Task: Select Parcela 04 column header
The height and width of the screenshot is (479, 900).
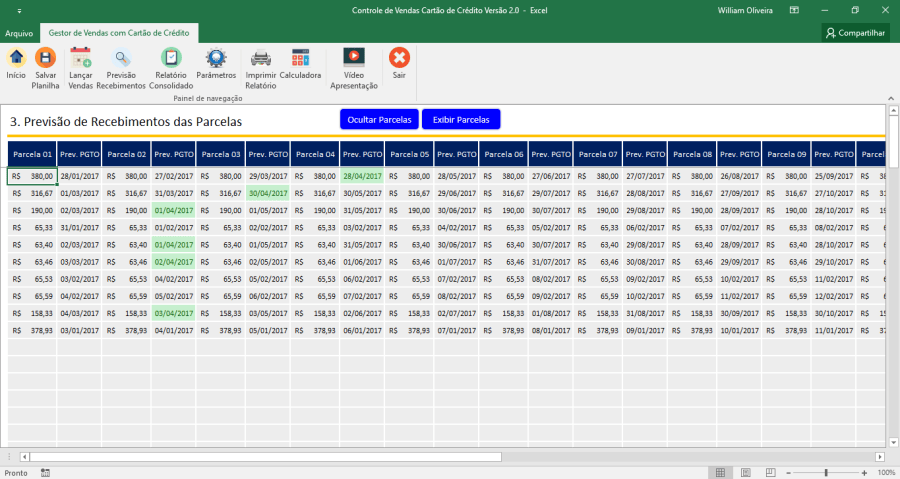Action: pos(315,154)
